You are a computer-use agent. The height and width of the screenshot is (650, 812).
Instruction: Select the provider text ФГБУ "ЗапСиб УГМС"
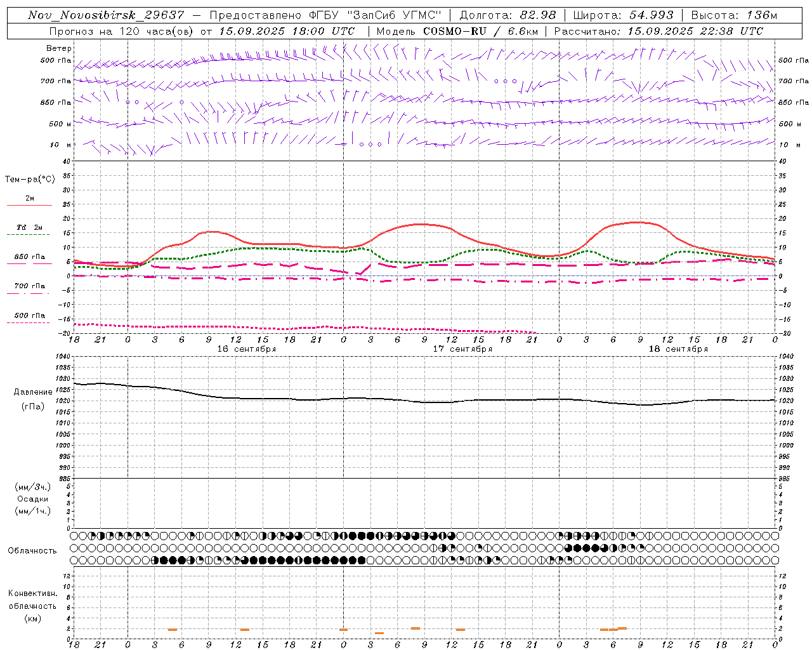pyautogui.click(x=374, y=15)
